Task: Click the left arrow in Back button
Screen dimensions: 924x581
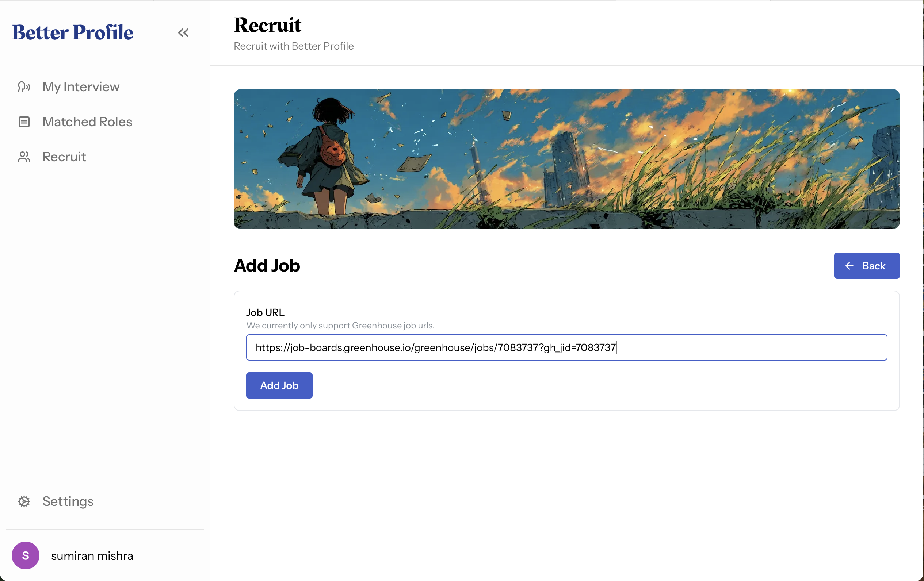Action: pyautogui.click(x=849, y=266)
